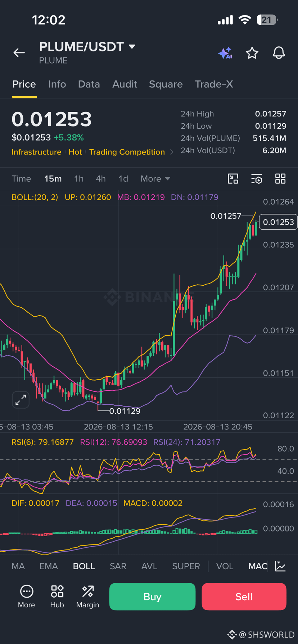The height and width of the screenshot is (644, 298).
Task: Tap the RSI(12): 76.69093 value
Action: coord(113,442)
